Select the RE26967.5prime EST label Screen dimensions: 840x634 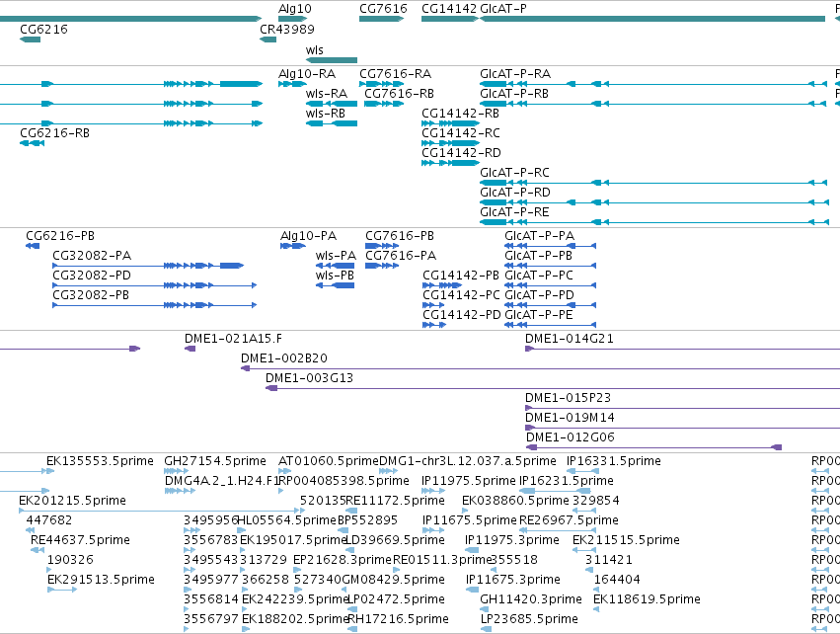(x=569, y=519)
